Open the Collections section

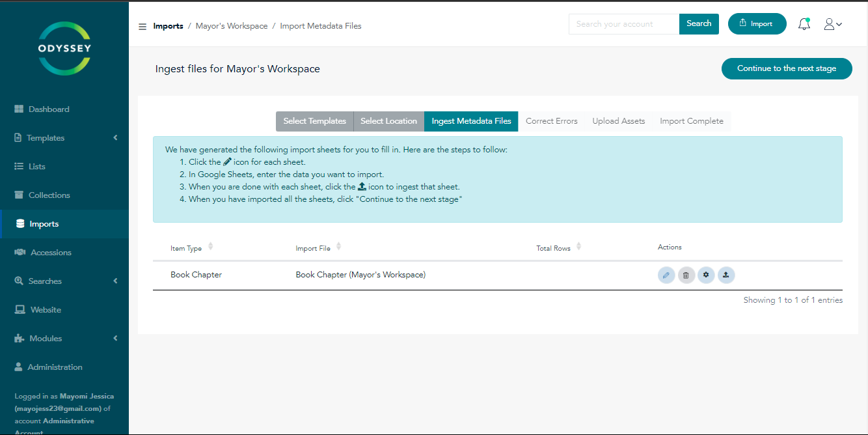(x=49, y=195)
